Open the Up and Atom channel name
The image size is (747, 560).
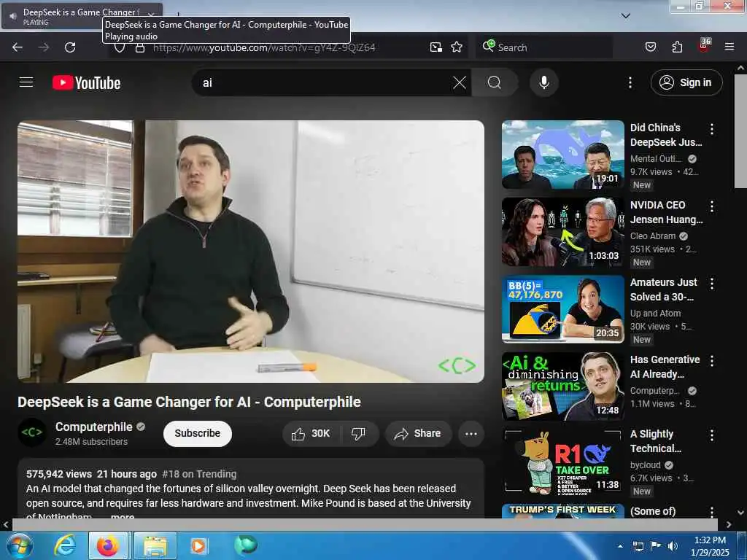coord(656,314)
